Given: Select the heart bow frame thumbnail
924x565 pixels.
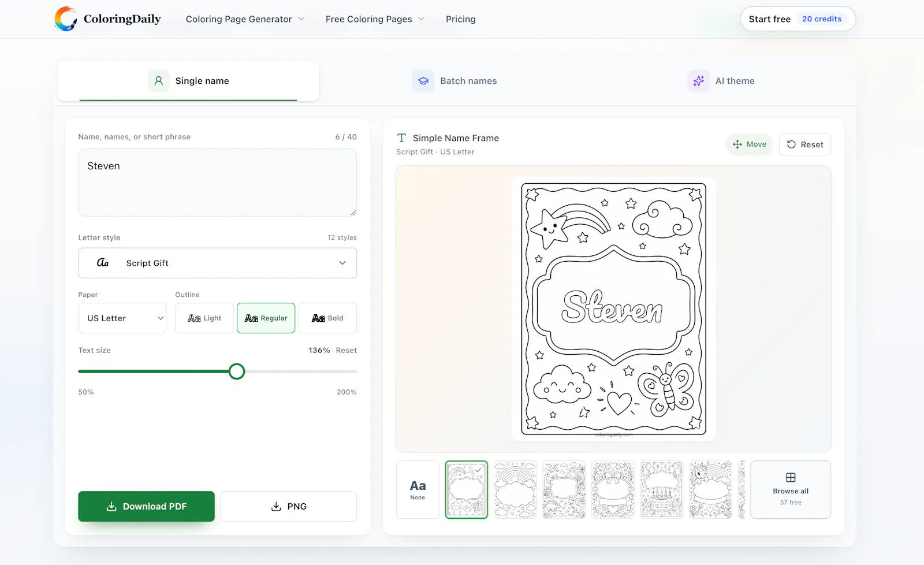Looking at the screenshot, I should pos(613,490).
